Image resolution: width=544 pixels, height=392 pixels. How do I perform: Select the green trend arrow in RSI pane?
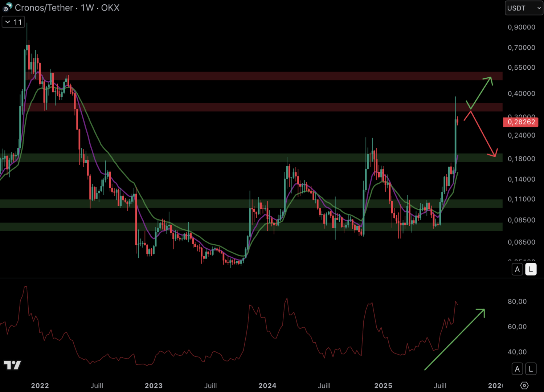tap(454, 339)
